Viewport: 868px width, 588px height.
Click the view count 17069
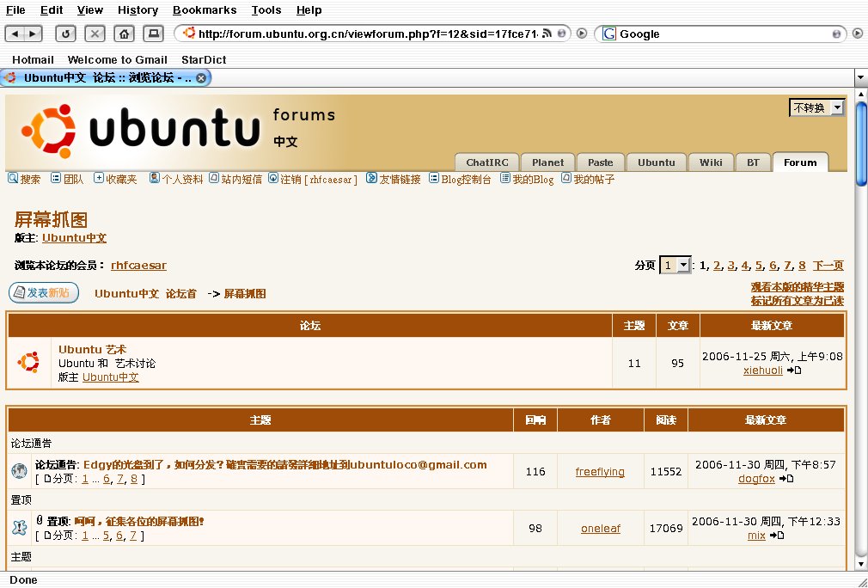click(x=666, y=528)
